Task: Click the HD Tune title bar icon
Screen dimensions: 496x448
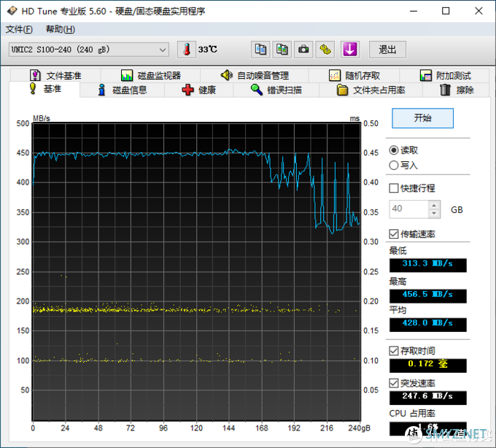Action: pos(12,11)
